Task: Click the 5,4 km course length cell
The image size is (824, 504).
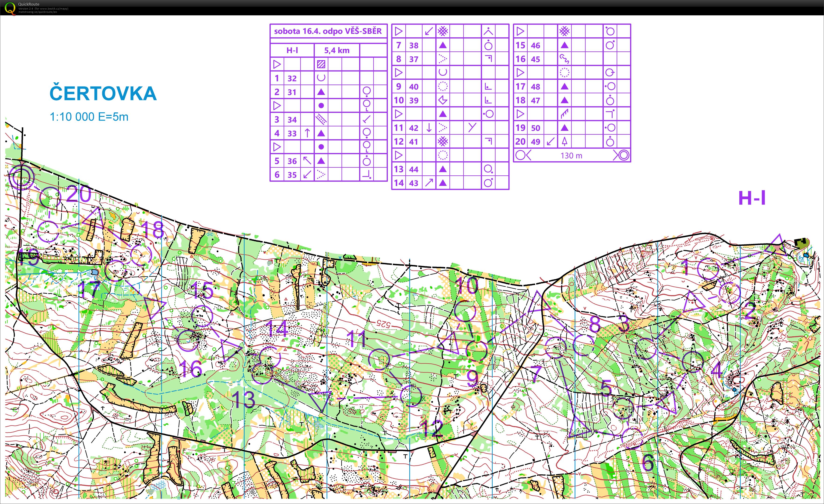Action: point(337,50)
